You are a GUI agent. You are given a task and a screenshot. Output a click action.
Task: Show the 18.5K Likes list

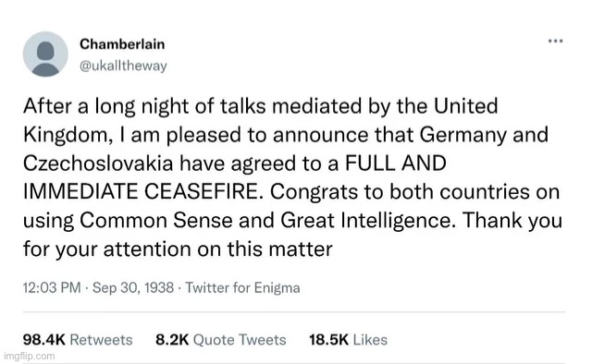(348, 340)
